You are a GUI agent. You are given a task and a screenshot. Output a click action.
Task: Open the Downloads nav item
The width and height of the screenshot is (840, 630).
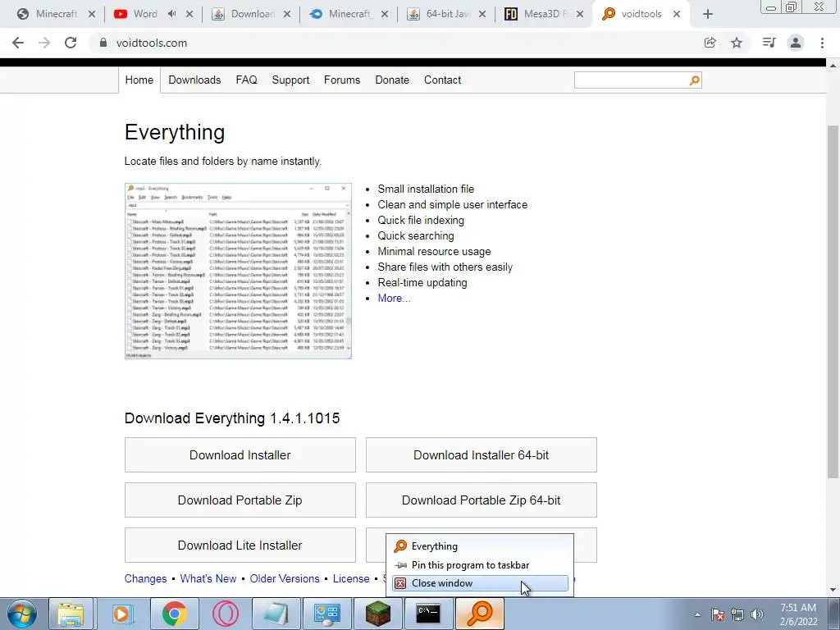(194, 80)
